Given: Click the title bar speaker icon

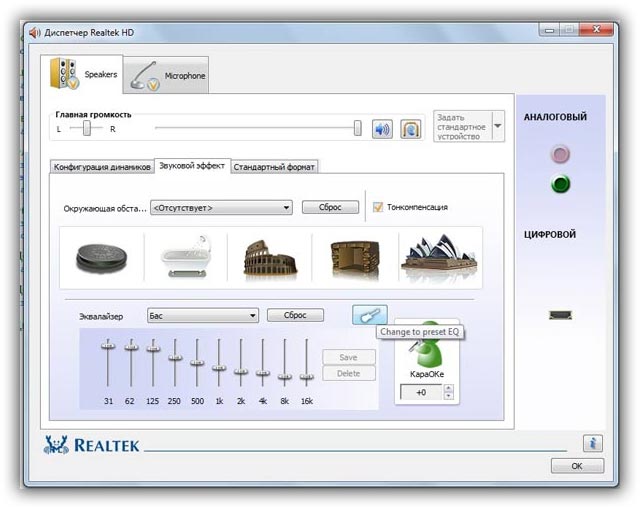Looking at the screenshot, I should tap(35, 33).
